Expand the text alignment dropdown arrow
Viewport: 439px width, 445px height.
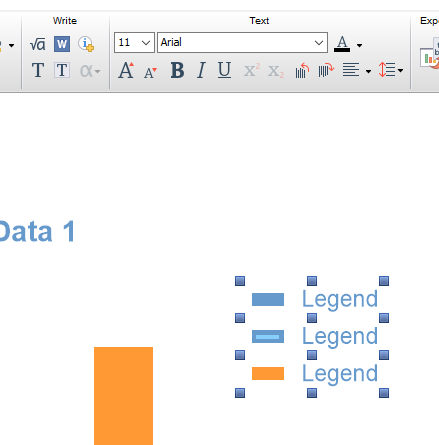368,71
